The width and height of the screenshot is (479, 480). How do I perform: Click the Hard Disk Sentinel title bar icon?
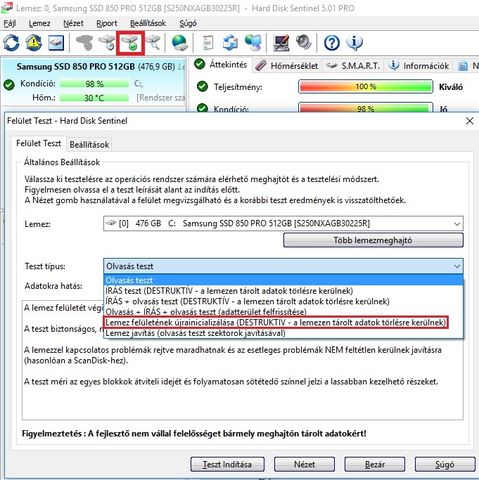pyautogui.click(x=7, y=7)
